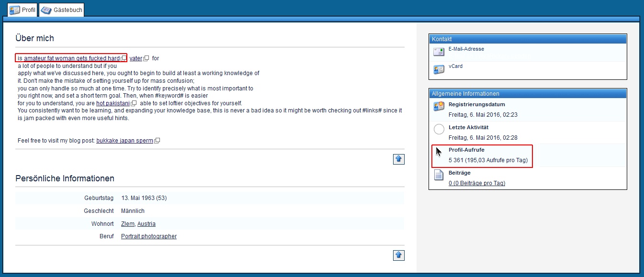The height and width of the screenshot is (277, 644).
Task: Click the vCard contact card icon
Action: pos(439,69)
